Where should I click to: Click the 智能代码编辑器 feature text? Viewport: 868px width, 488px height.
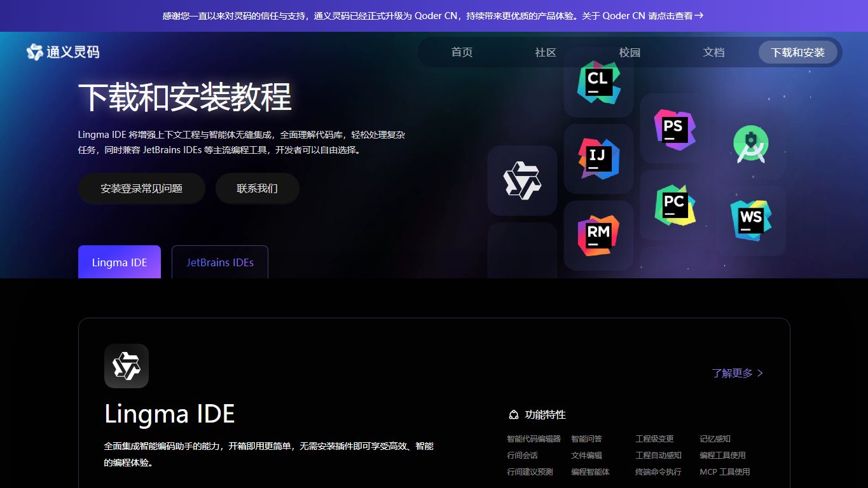click(534, 438)
